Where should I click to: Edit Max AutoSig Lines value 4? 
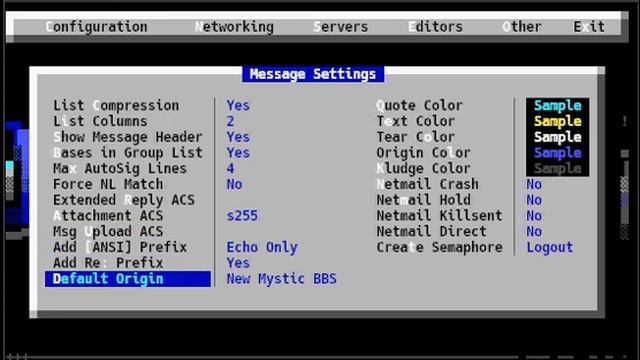231,169
